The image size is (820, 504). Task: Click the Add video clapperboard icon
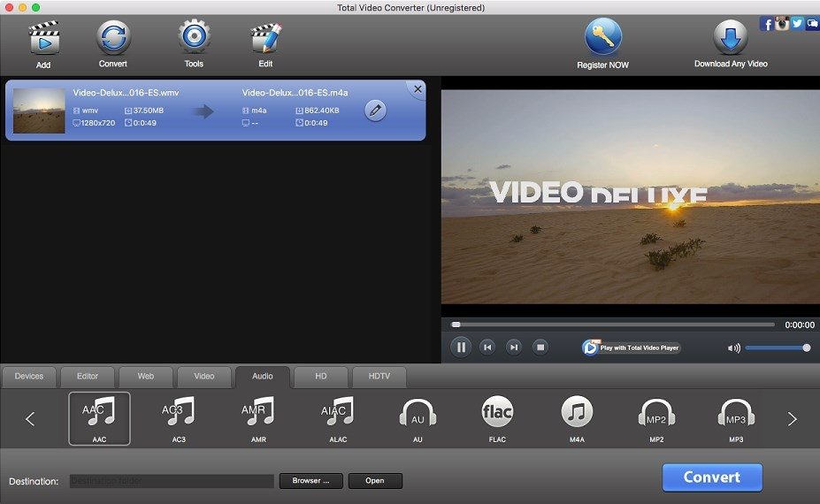pyautogui.click(x=44, y=38)
